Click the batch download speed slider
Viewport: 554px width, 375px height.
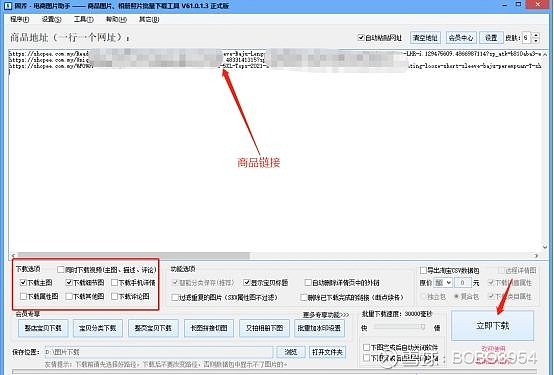[400, 327]
